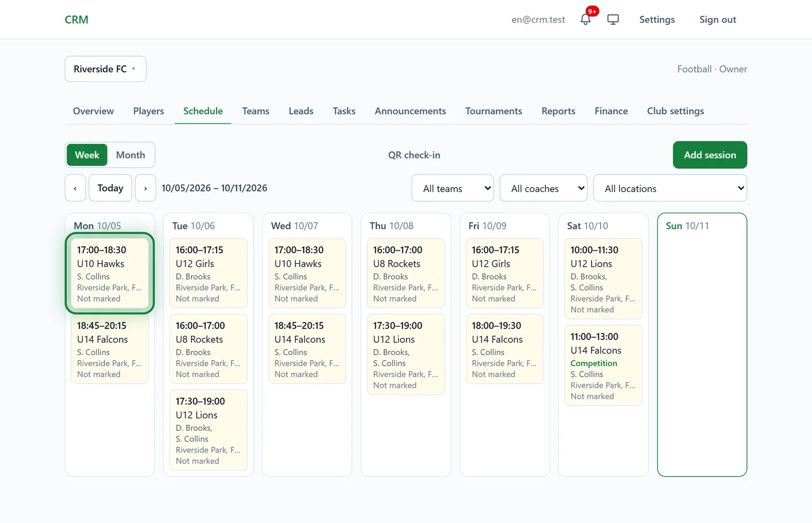The image size is (812, 523).
Task: Open Saturday 11:00–13:00 U14 Falcons Competition
Action: pos(603,365)
